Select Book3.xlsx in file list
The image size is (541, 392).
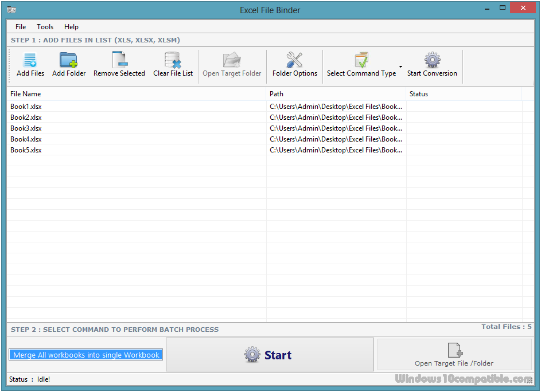pos(26,128)
